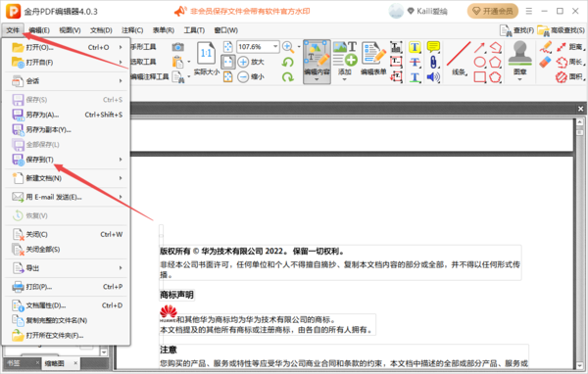Select the magnifier zoom tool icon
Image resolution: width=588 pixels, height=374 pixels.
click(x=288, y=47)
